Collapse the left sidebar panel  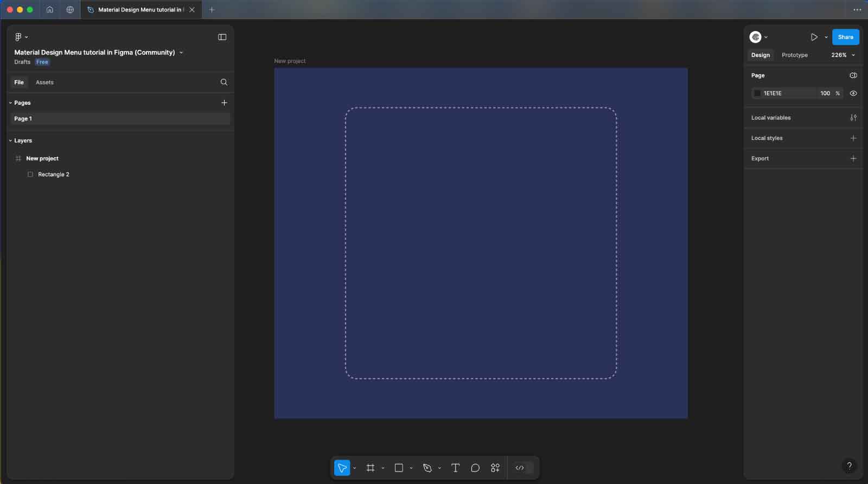222,37
